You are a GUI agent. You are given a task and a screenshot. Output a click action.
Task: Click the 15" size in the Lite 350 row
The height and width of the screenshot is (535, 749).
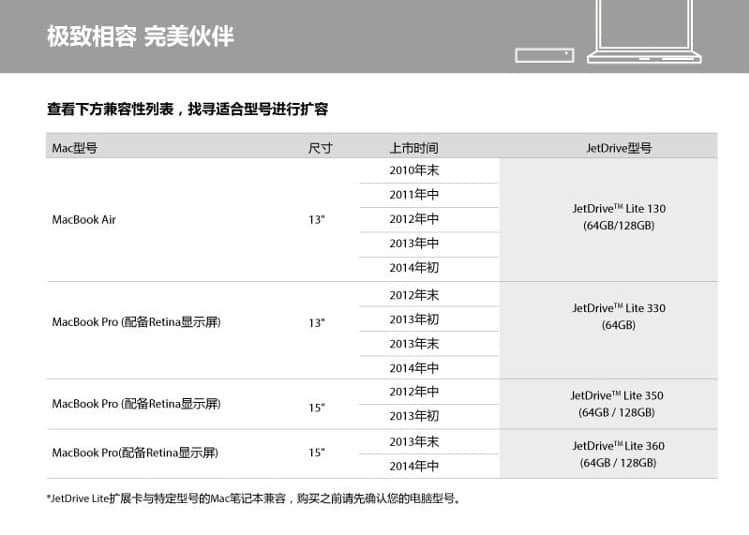click(x=317, y=408)
